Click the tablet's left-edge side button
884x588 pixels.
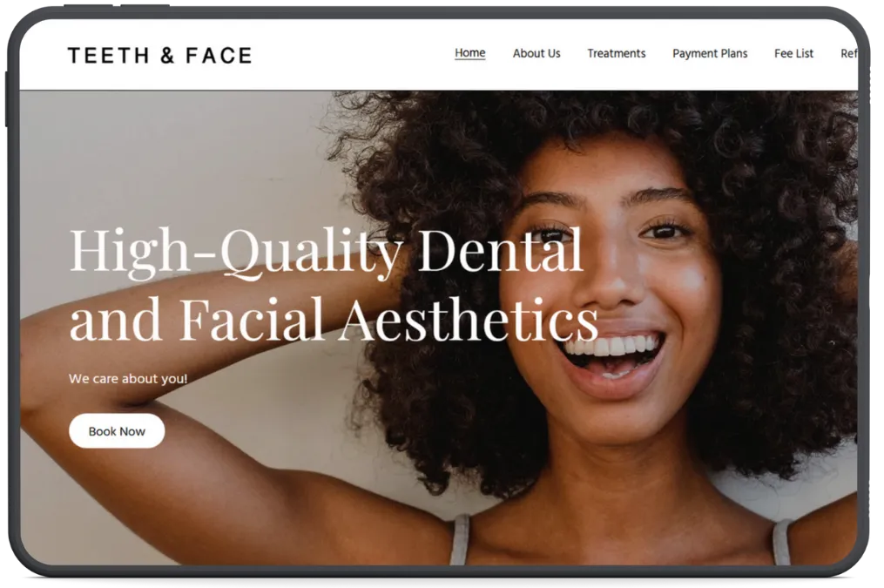7,98
